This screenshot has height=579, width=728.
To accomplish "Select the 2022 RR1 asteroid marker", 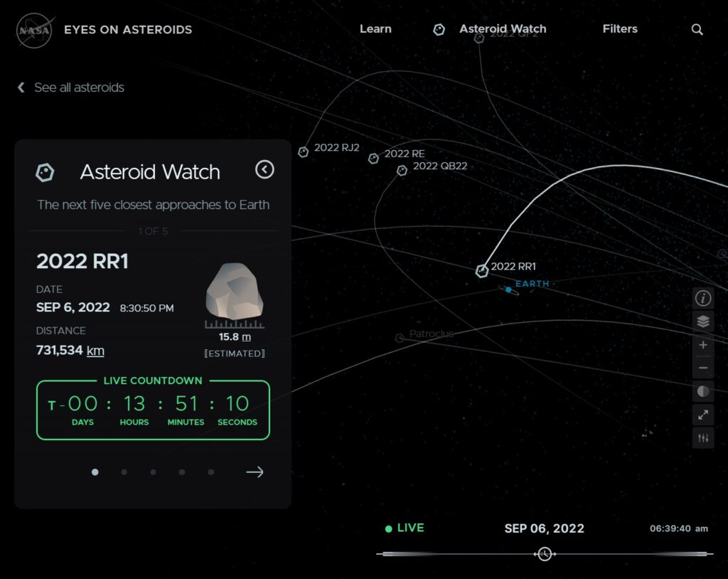I will tap(482, 270).
